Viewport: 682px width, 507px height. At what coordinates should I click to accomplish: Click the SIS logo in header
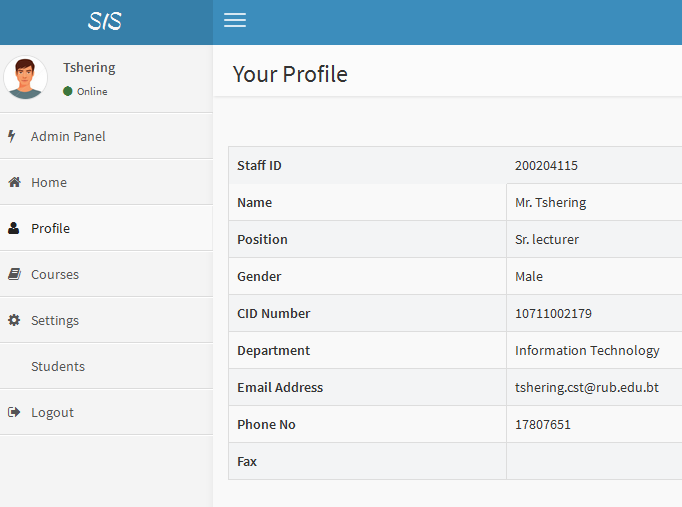pos(105,21)
